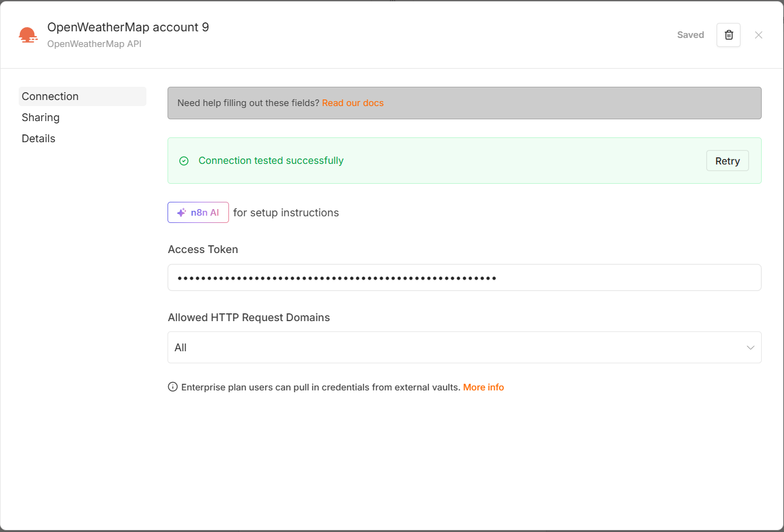Delete credential with the trash icon
784x532 pixels.
pyautogui.click(x=728, y=35)
